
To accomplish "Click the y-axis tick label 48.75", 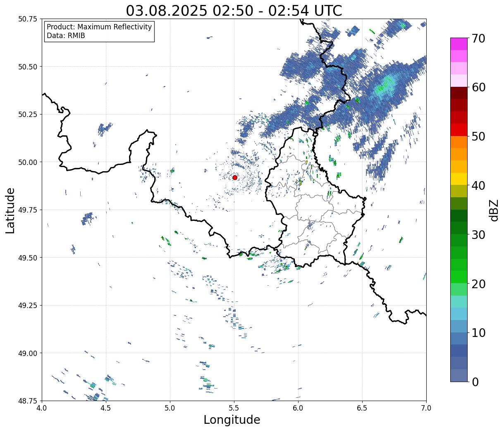I will [x=28, y=401].
